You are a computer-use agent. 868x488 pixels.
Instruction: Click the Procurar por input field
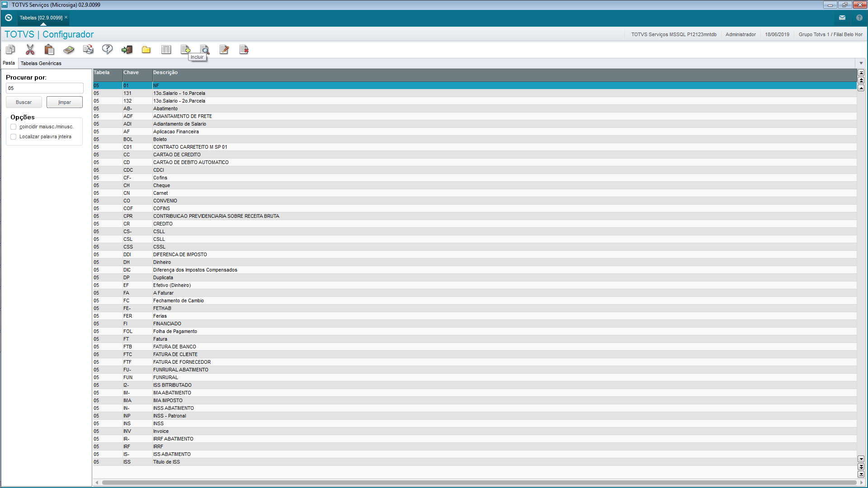coord(44,88)
